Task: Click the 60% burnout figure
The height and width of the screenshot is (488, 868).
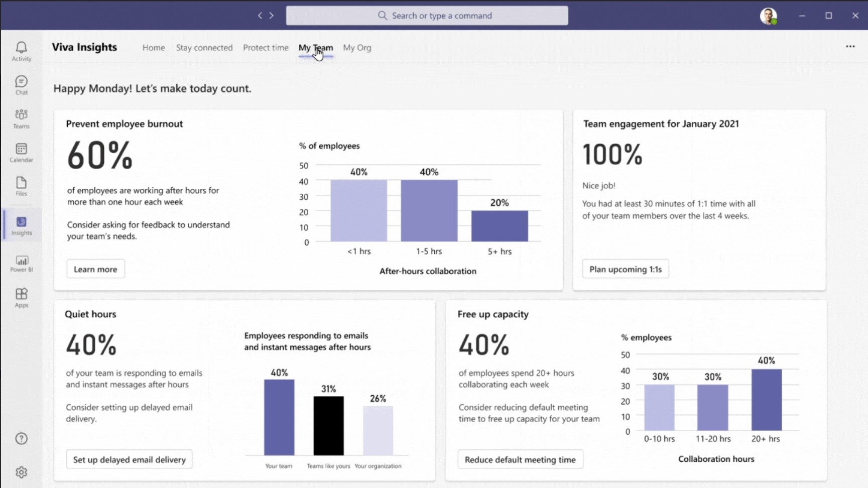Action: pyautogui.click(x=100, y=155)
